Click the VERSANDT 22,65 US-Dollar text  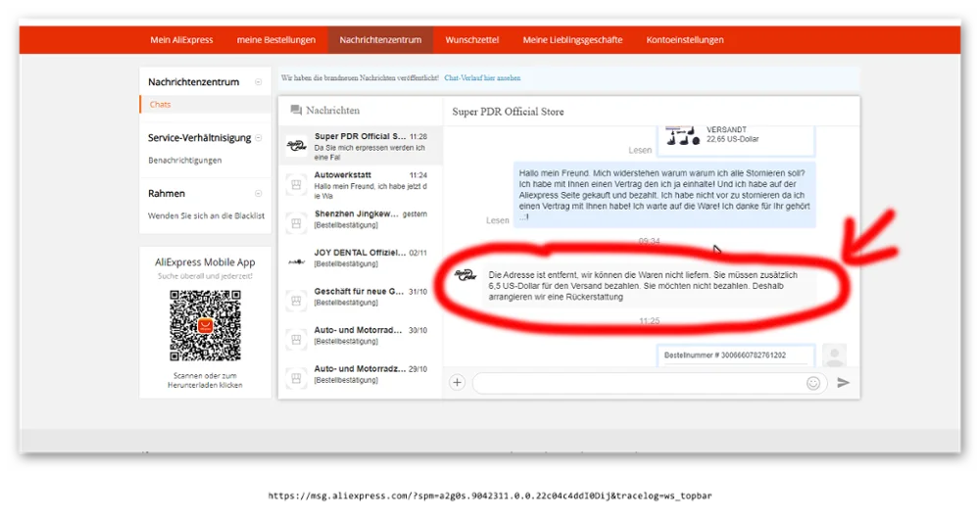[x=732, y=134]
